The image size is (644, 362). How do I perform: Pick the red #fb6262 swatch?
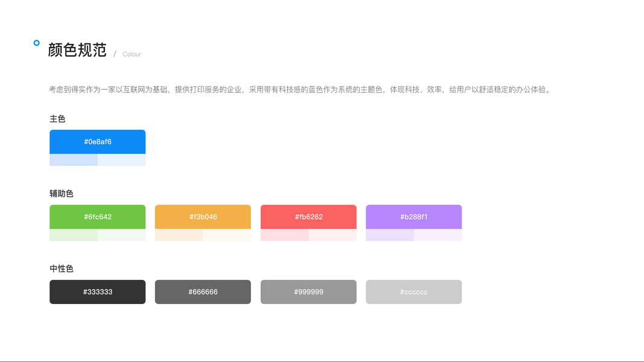pos(308,217)
